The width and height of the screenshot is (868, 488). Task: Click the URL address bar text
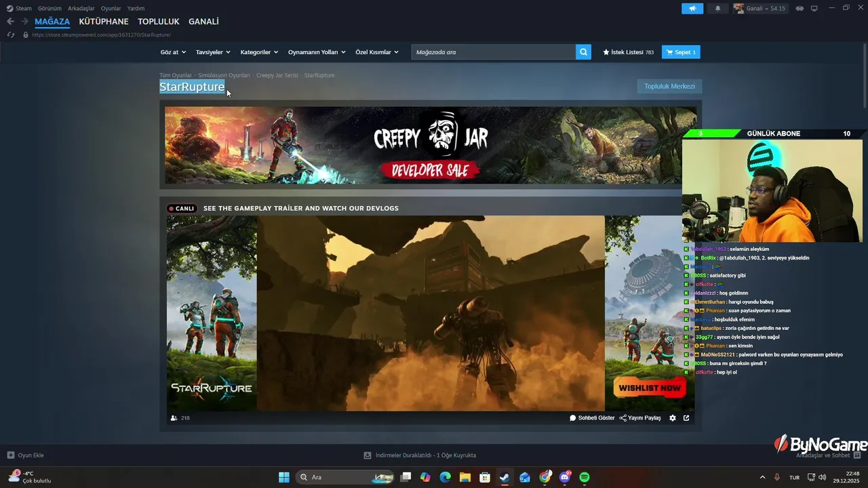point(102,35)
